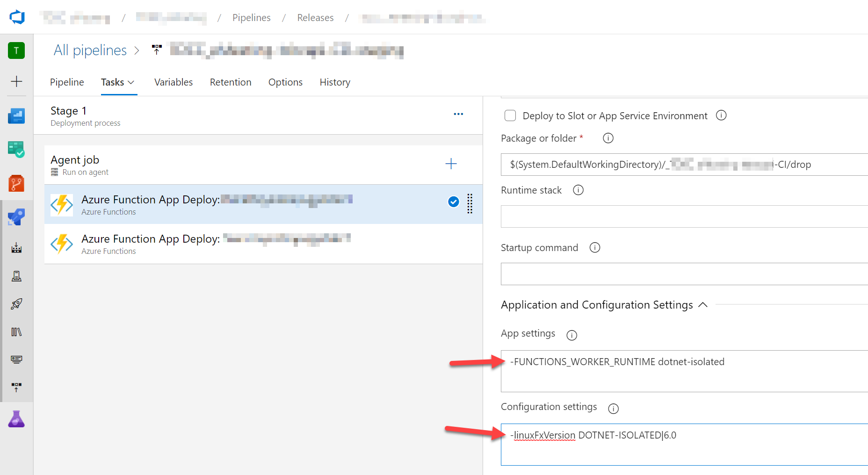The width and height of the screenshot is (868, 475).
Task: Open the Runtime stack combo box
Action: point(684,216)
